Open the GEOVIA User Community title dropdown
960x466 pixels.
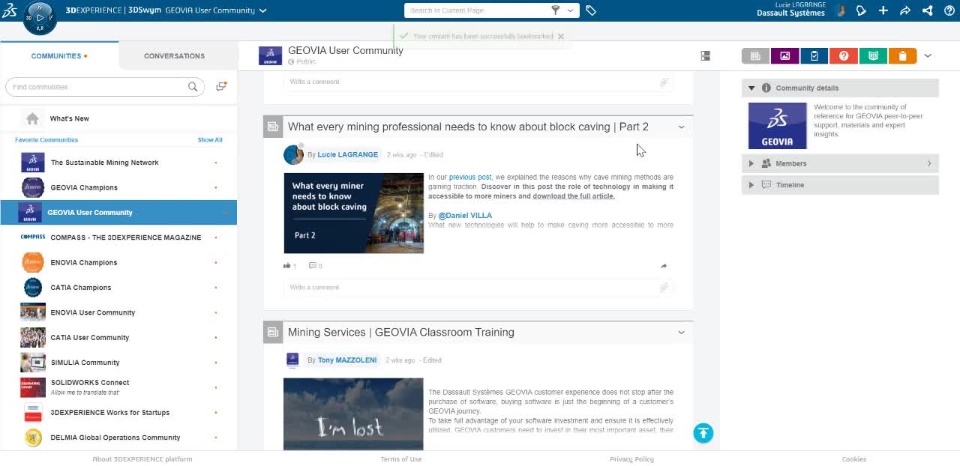coord(263,10)
